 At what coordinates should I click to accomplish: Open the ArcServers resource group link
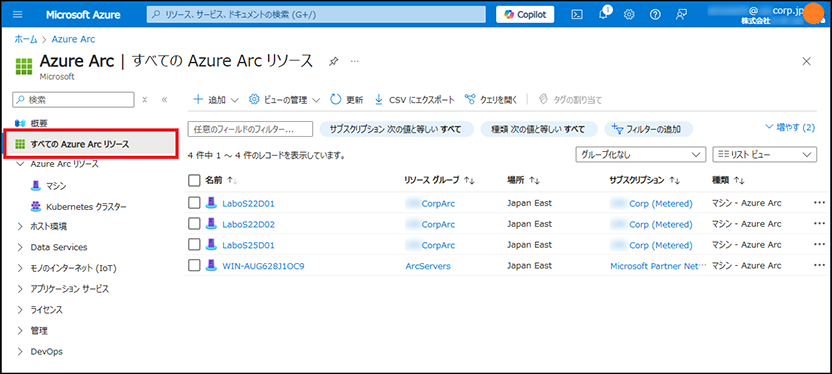click(x=428, y=266)
